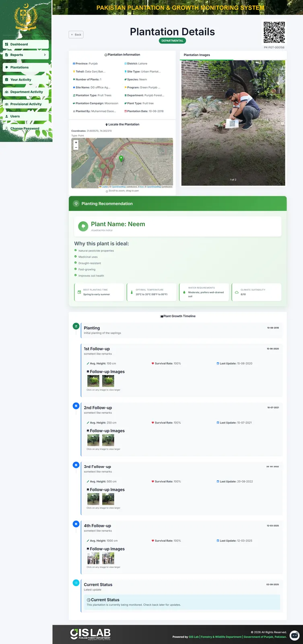Expand the Reports submenu chevron

coord(45,55)
